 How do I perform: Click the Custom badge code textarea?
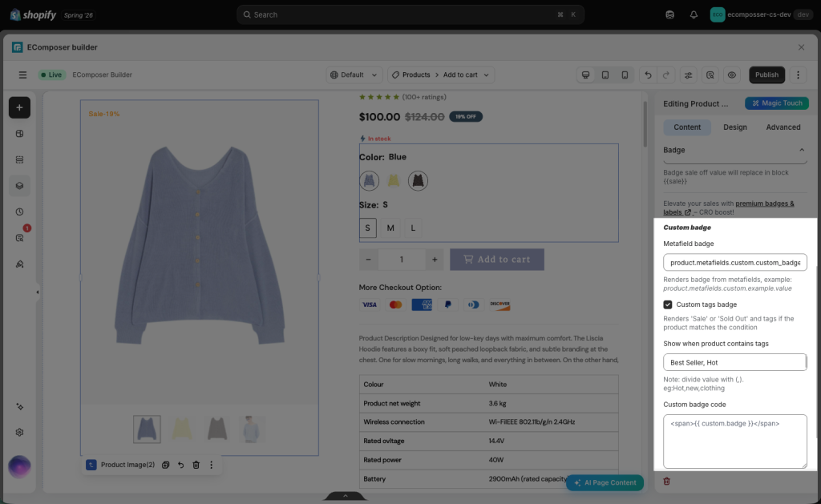click(734, 442)
